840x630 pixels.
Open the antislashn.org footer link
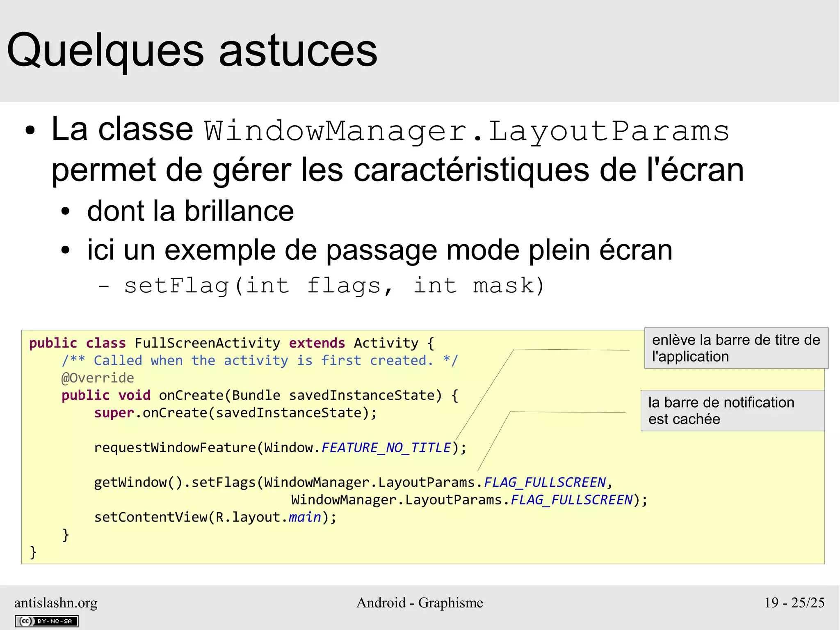click(x=56, y=603)
